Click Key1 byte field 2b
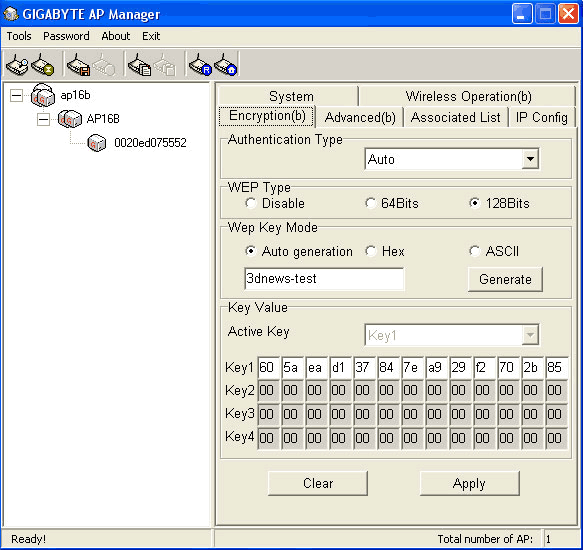This screenshot has width=583, height=550. coord(532,368)
